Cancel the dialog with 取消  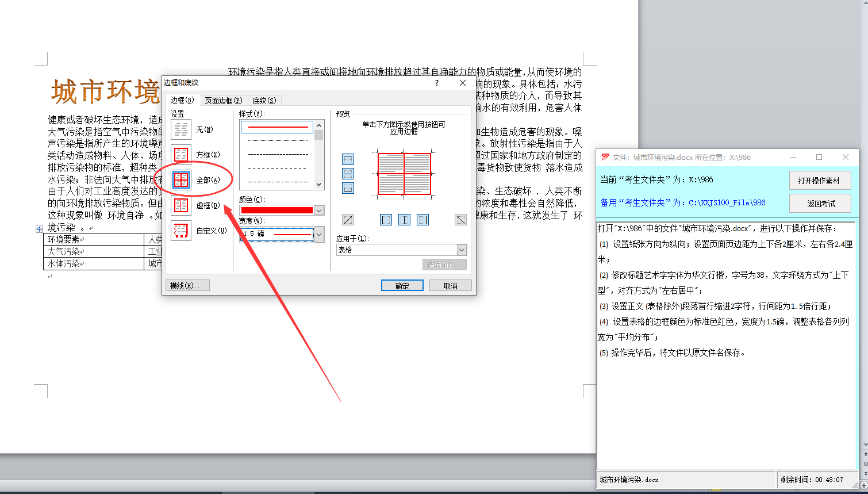[451, 286]
